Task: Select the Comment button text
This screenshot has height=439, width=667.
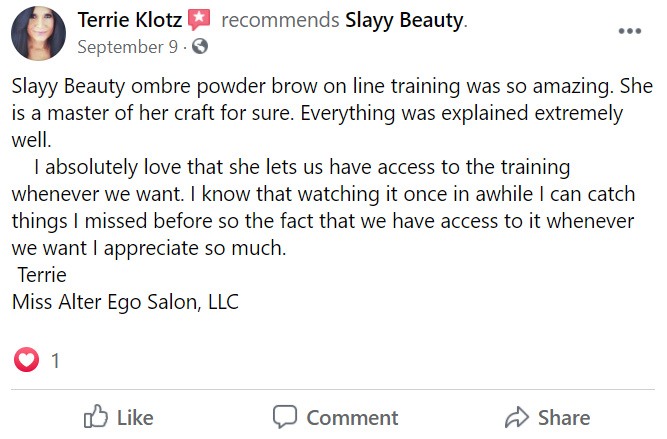Action: [x=352, y=417]
